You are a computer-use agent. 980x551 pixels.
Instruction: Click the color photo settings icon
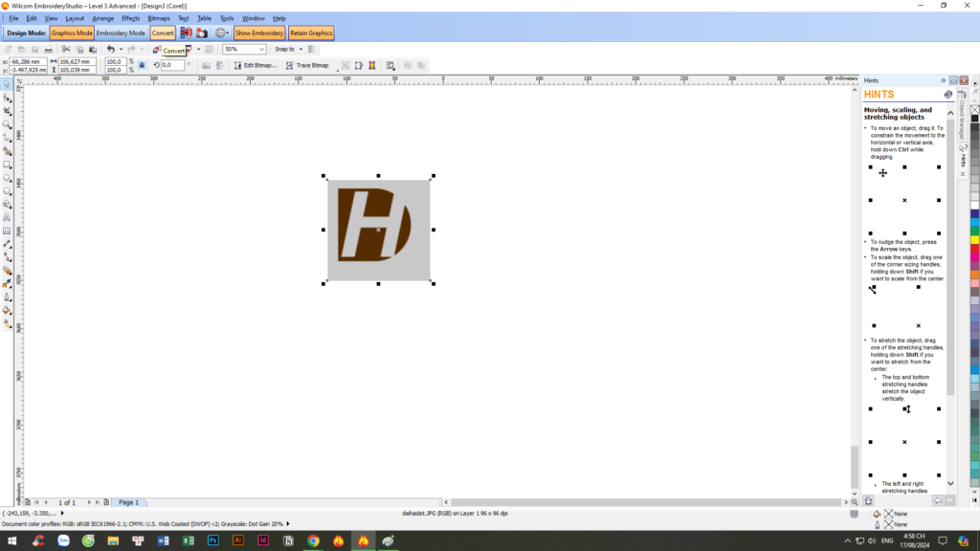tap(186, 33)
